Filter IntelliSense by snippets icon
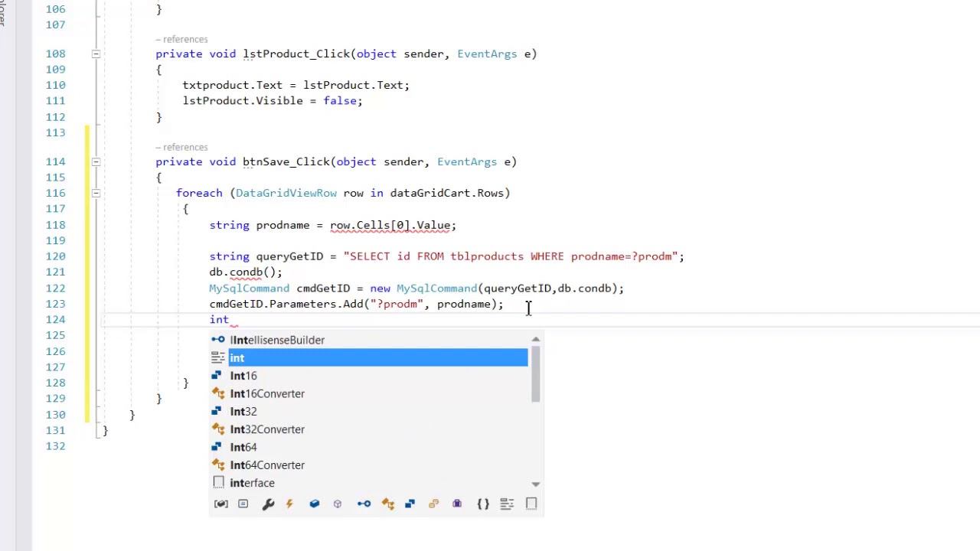This screenshot has width=980, height=551. (531, 504)
